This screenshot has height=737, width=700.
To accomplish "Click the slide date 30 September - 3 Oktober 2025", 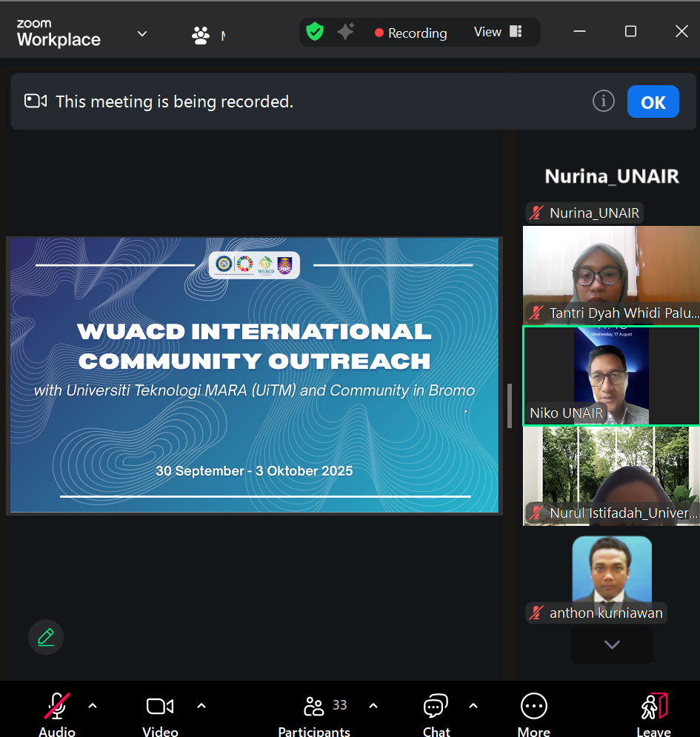I will 254,471.
